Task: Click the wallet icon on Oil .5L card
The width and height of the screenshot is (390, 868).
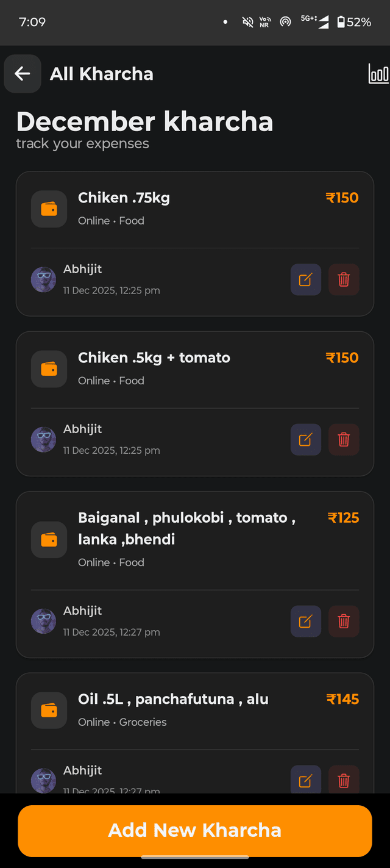Action: (49, 710)
